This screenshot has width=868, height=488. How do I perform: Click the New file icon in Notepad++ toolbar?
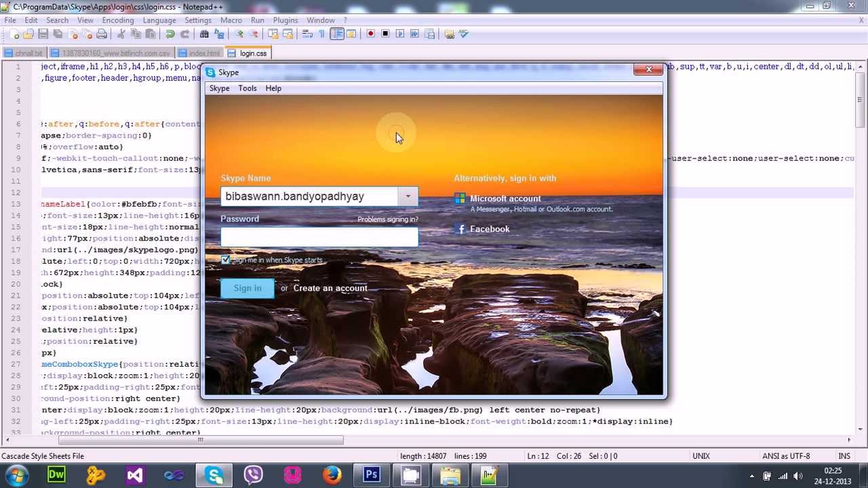[14, 34]
